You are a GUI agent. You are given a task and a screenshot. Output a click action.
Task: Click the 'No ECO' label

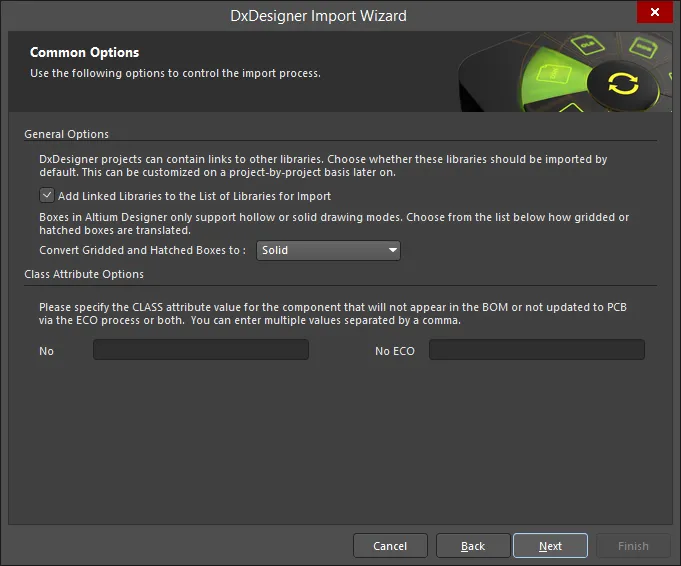click(395, 351)
